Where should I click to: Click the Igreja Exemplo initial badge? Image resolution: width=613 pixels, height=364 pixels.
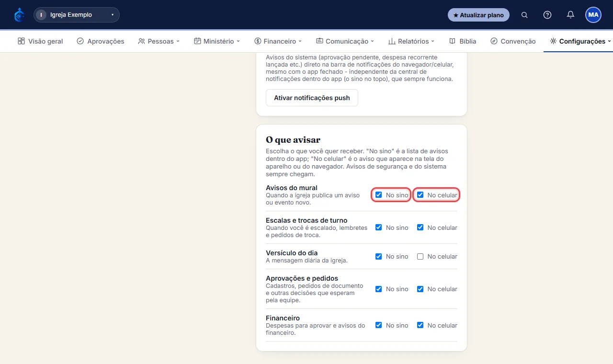click(41, 15)
